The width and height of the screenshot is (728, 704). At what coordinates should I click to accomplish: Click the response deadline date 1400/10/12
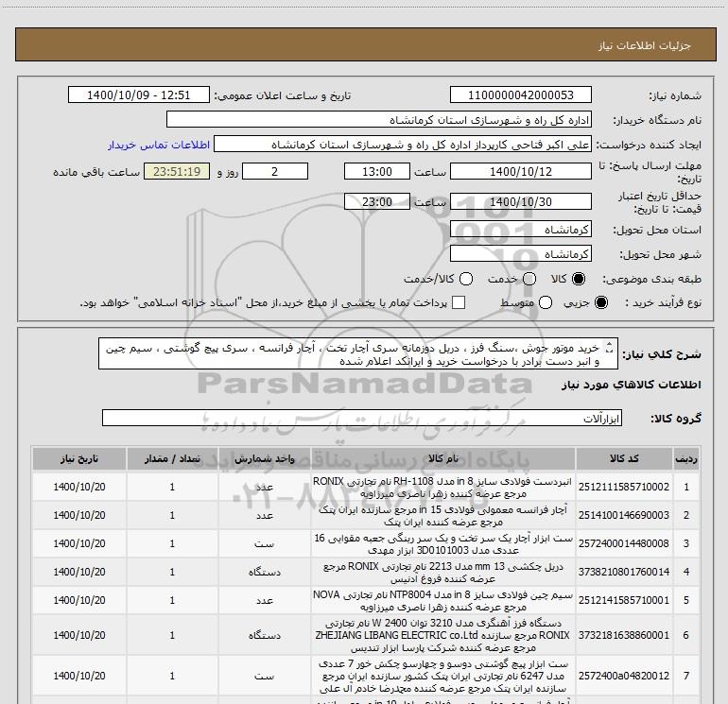click(x=520, y=172)
